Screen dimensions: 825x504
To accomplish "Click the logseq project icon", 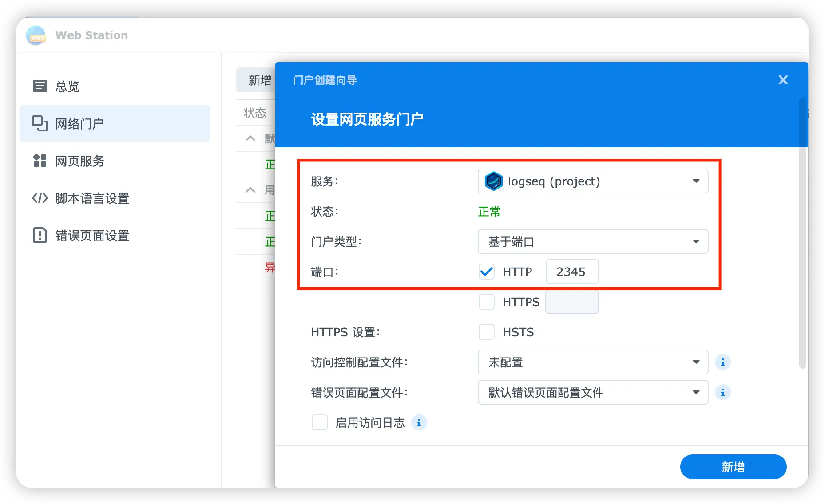I will coord(493,181).
